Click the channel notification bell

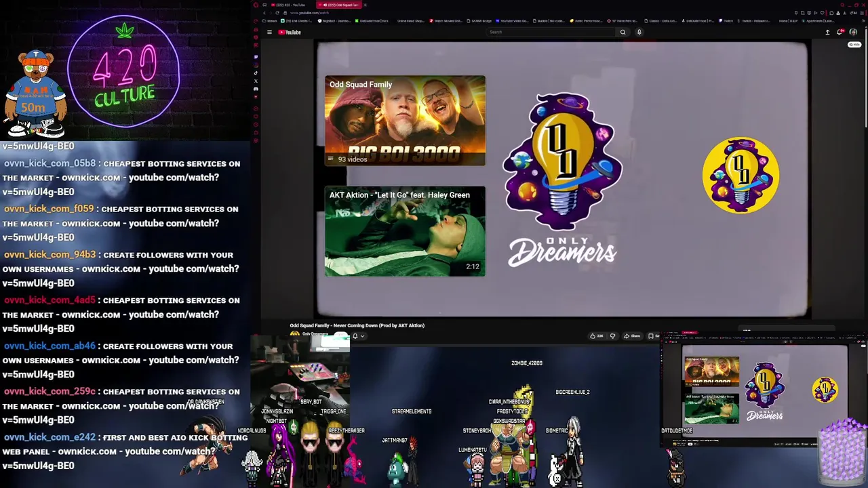pyautogui.click(x=355, y=335)
